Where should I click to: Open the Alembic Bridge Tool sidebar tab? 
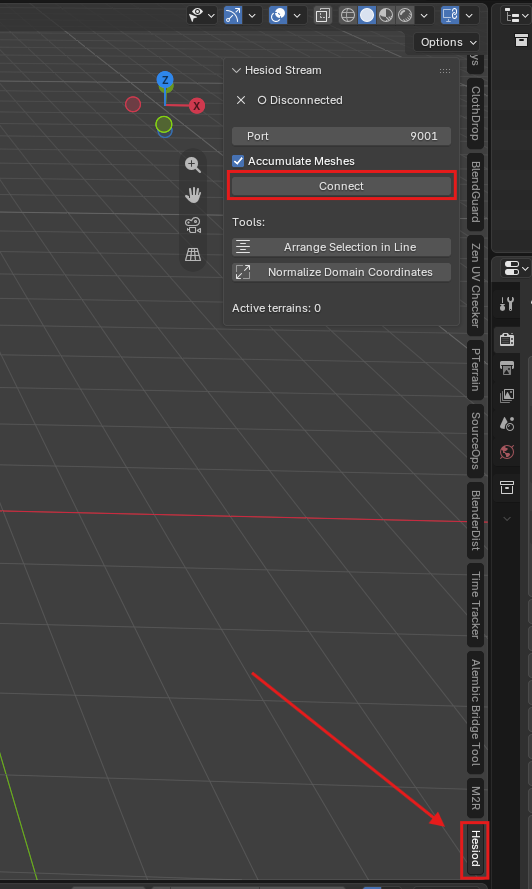point(475,712)
